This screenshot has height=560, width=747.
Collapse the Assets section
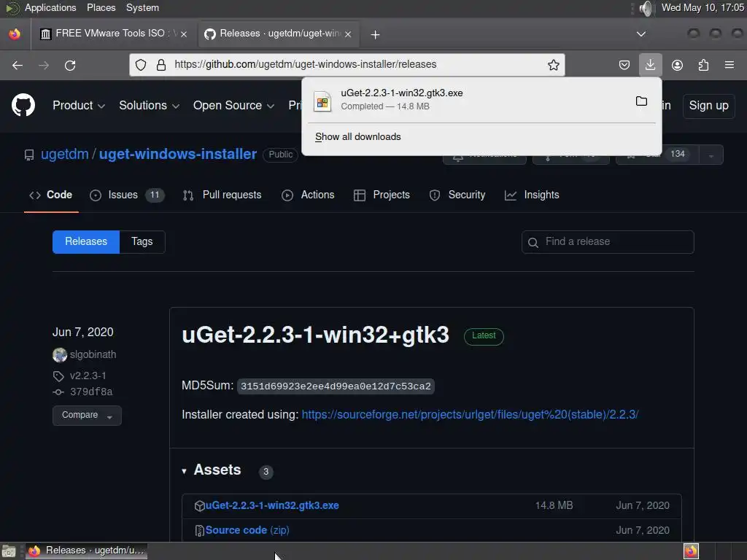184,471
